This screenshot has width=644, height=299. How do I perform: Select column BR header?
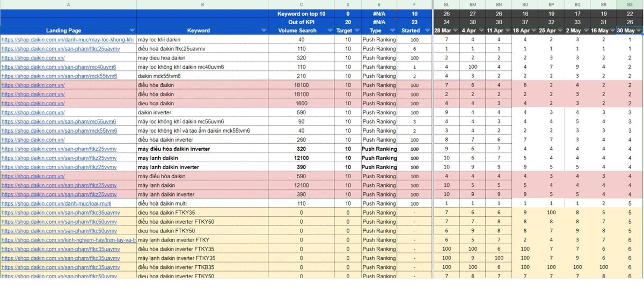(x=603, y=4)
